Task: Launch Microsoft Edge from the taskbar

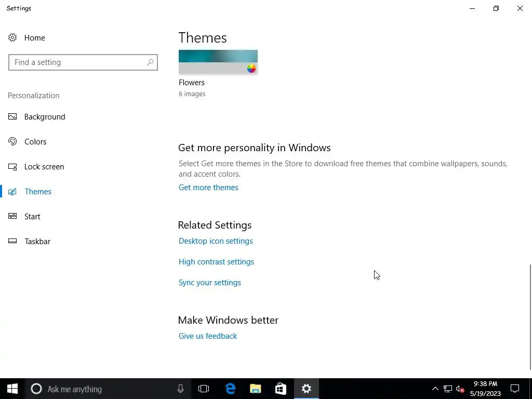Action: point(230,389)
